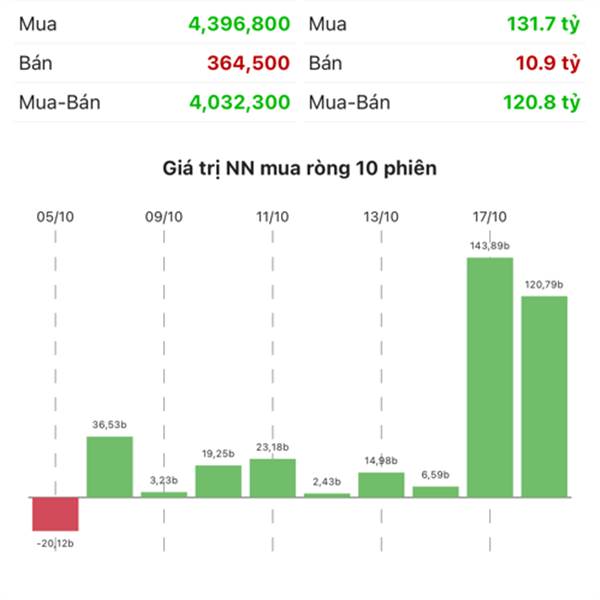
Task: Select the 19,25b green bar
Action: pos(218,481)
